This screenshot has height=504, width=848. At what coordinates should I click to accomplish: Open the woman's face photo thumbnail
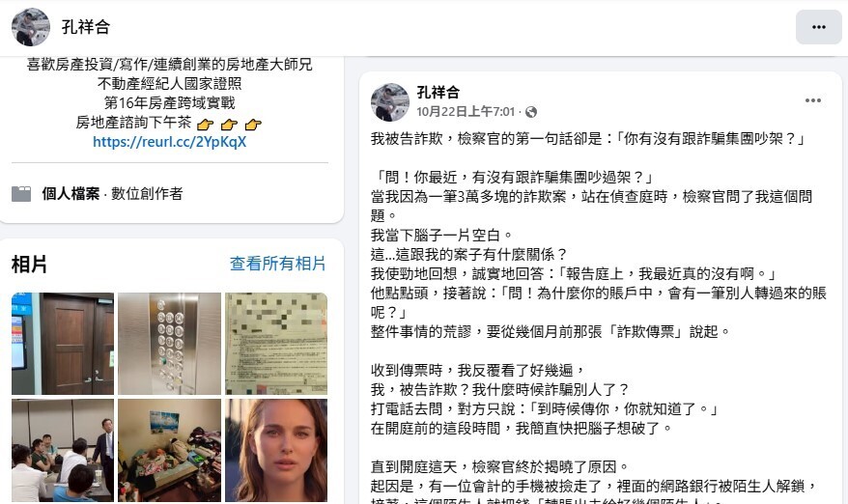(276, 451)
